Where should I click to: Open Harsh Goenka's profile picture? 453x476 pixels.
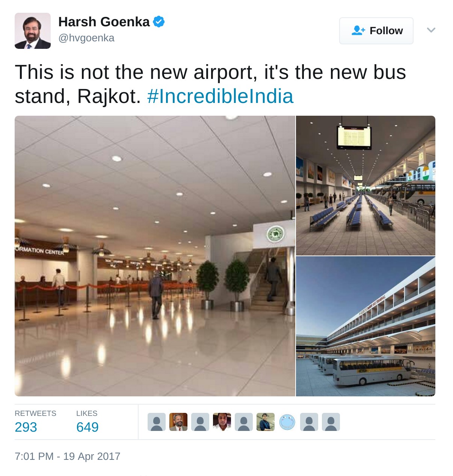(33, 31)
